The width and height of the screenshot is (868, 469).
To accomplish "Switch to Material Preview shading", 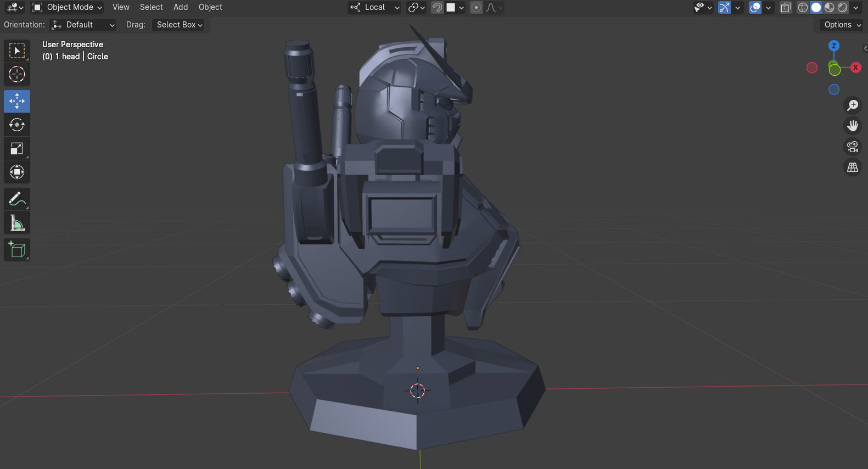I will tap(829, 7).
